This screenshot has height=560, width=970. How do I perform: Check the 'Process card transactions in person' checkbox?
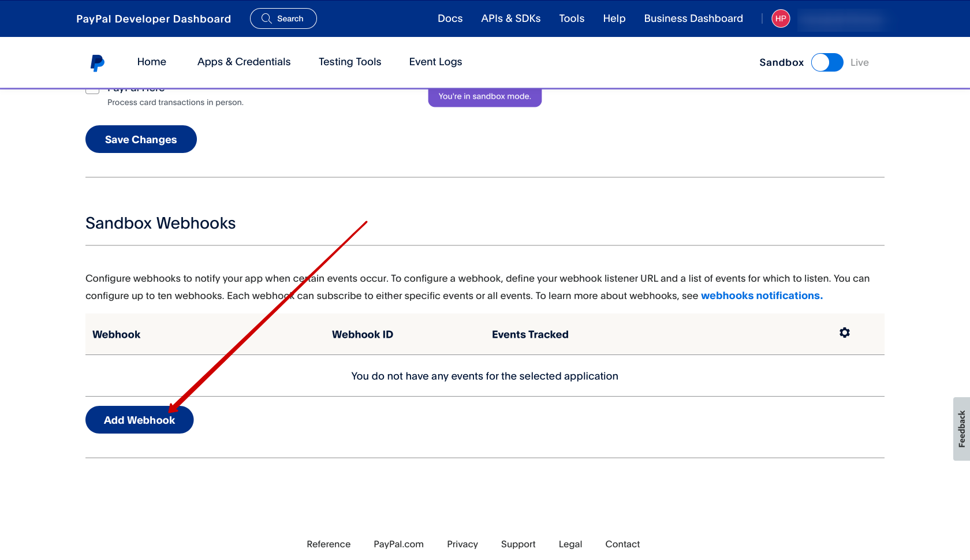click(x=92, y=90)
